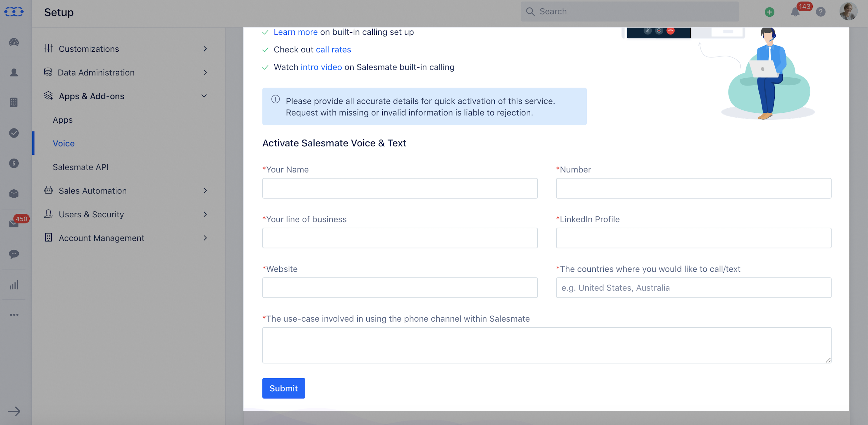Open notifications bell with 143 badge
The image size is (868, 425).
795,12
